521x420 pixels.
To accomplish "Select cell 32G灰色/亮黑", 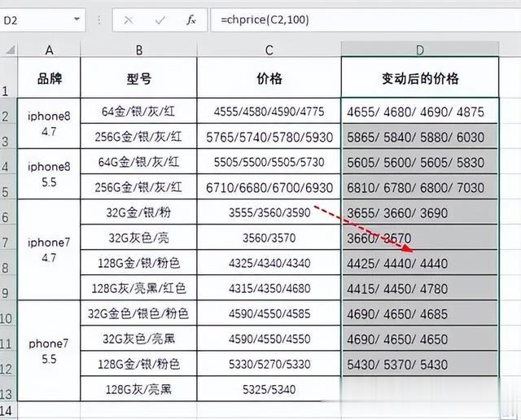I will click(x=139, y=339).
